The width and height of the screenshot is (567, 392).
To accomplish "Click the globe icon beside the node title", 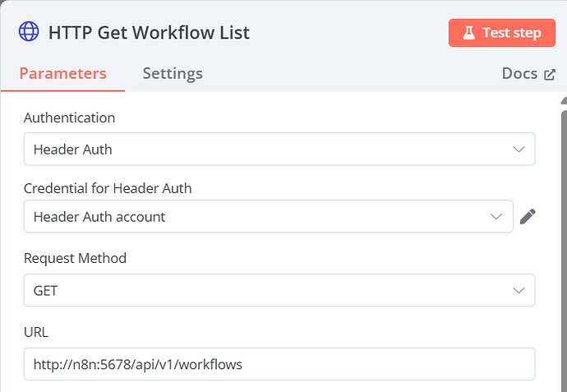I will [29, 33].
